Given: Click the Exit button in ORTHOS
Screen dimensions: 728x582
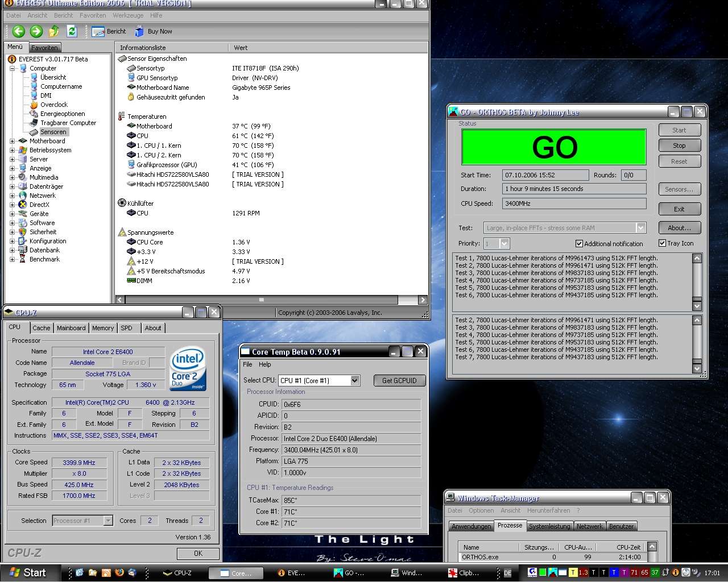Looking at the screenshot, I should (679, 209).
